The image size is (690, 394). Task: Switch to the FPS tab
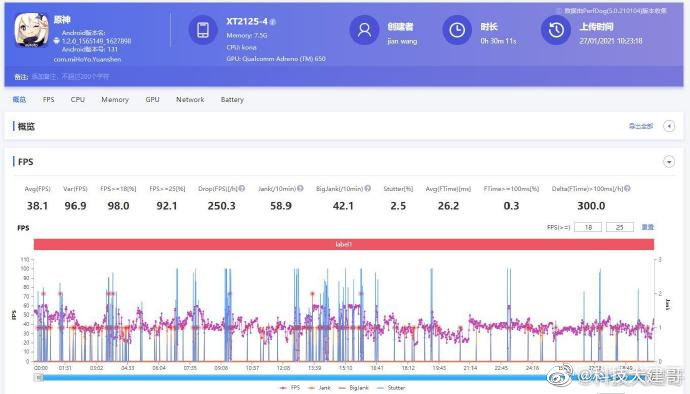(x=48, y=99)
